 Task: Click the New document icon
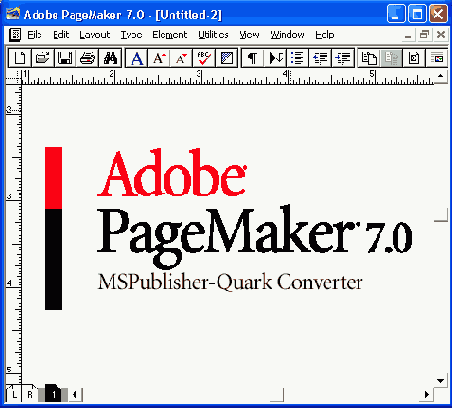(x=20, y=58)
